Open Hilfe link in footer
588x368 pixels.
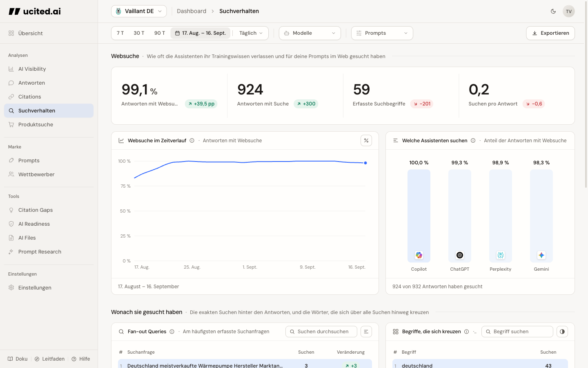[x=81, y=359]
